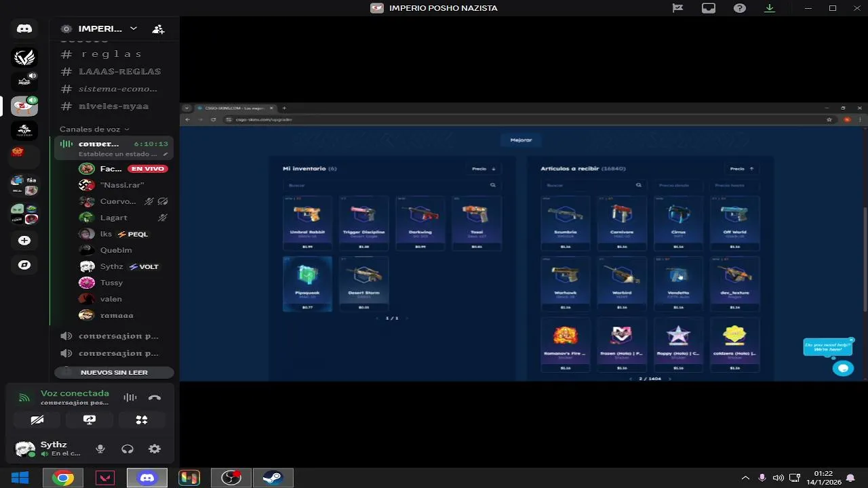Click the flag icon in title bar
This screenshot has height=488, width=868.
coord(677,8)
